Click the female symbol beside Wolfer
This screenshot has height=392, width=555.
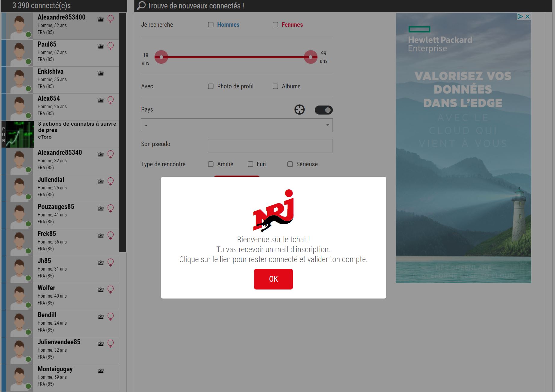[x=111, y=290]
